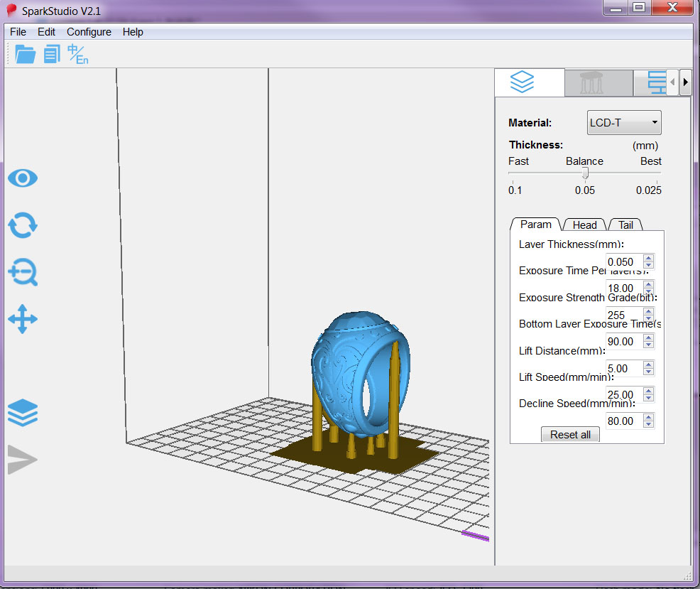Click the Fast thickness label
700x589 pixels.
point(518,161)
